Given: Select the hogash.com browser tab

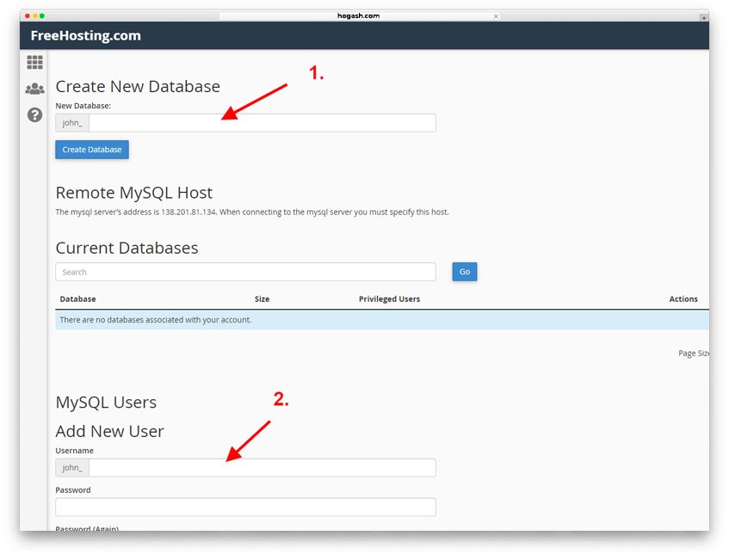Looking at the screenshot, I should (x=358, y=15).
